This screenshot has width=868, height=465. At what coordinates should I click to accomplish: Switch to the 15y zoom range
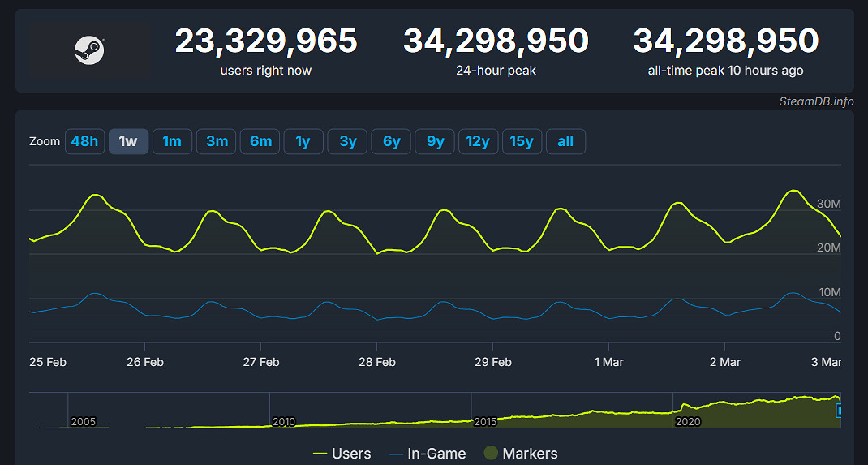click(522, 141)
